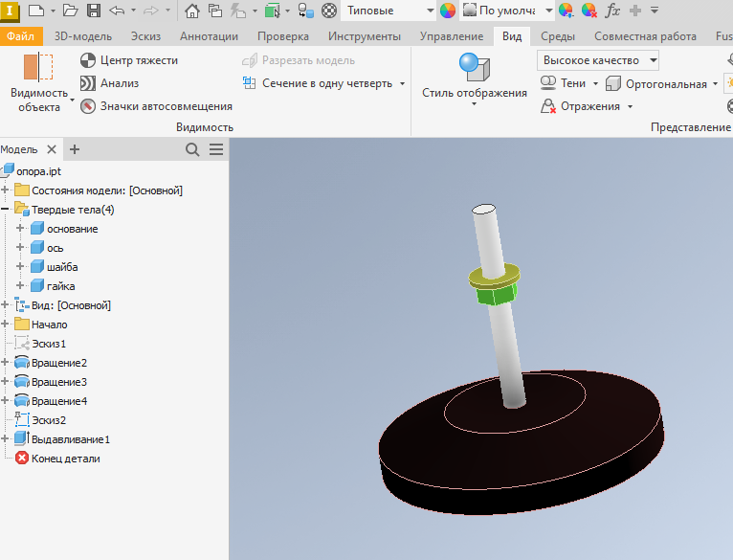Open the Типовые material dropdown
733x560 pixels.
[x=389, y=11]
